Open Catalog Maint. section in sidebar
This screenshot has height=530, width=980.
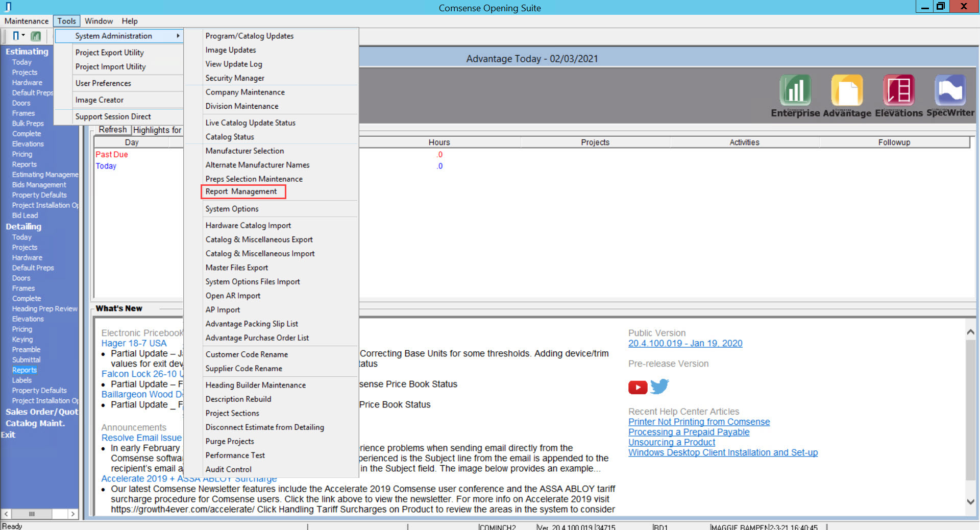35,423
